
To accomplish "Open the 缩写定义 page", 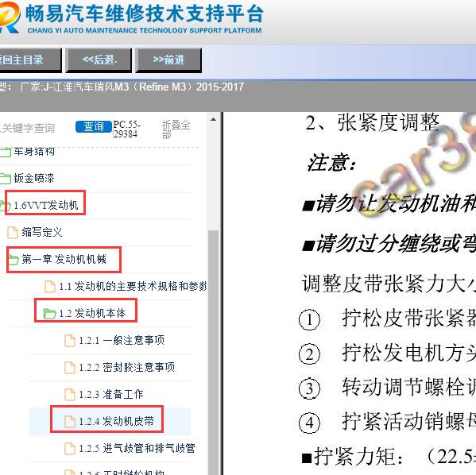I will [x=42, y=233].
